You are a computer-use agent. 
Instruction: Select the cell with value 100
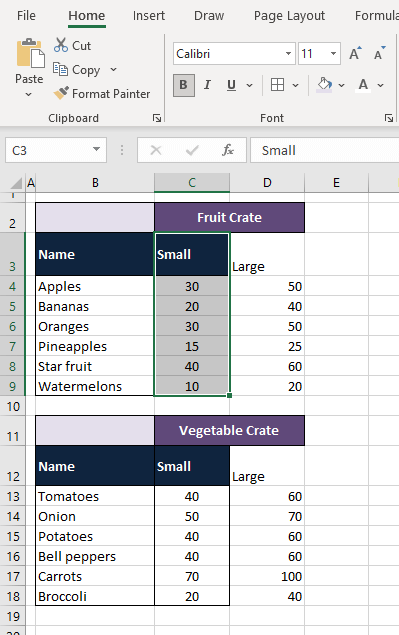point(267,576)
